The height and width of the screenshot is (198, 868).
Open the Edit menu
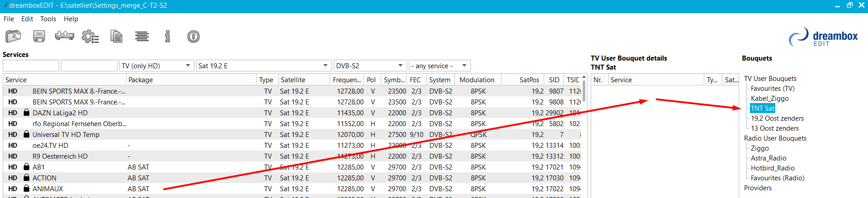click(27, 19)
